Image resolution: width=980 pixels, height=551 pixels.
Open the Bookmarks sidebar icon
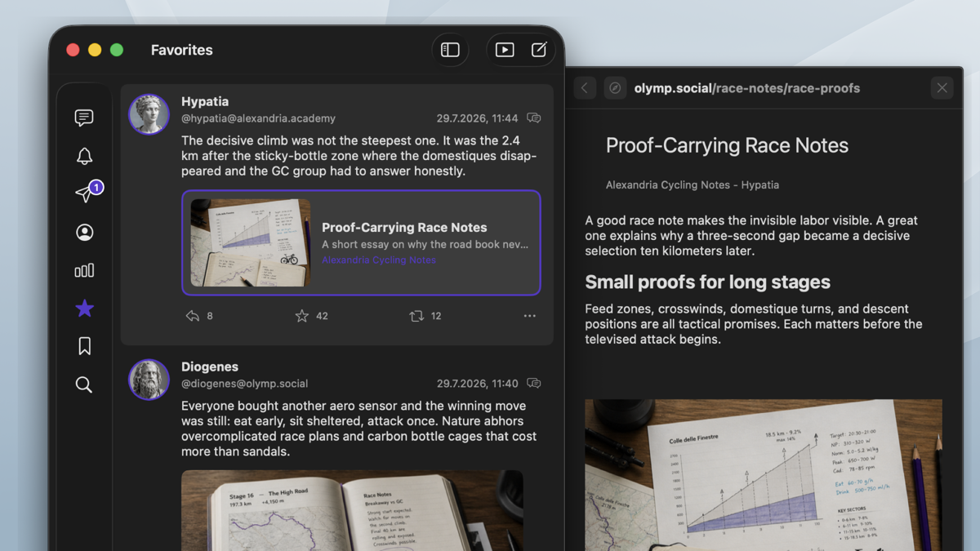tap(84, 346)
